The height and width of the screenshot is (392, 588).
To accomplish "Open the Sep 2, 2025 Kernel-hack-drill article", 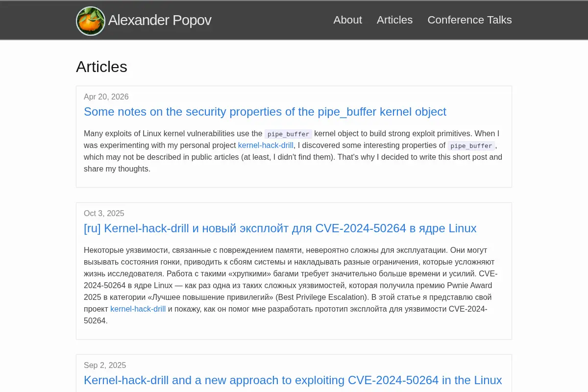I will click(x=293, y=380).
